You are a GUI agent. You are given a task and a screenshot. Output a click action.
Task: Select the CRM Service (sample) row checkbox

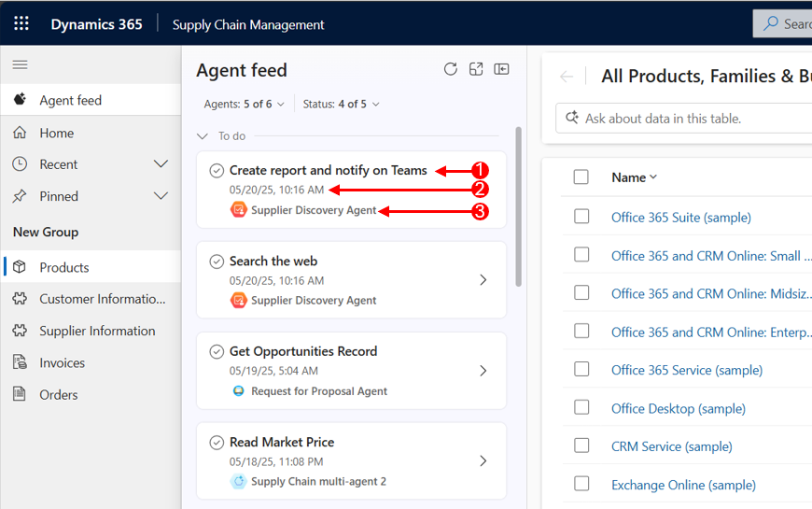click(x=581, y=445)
